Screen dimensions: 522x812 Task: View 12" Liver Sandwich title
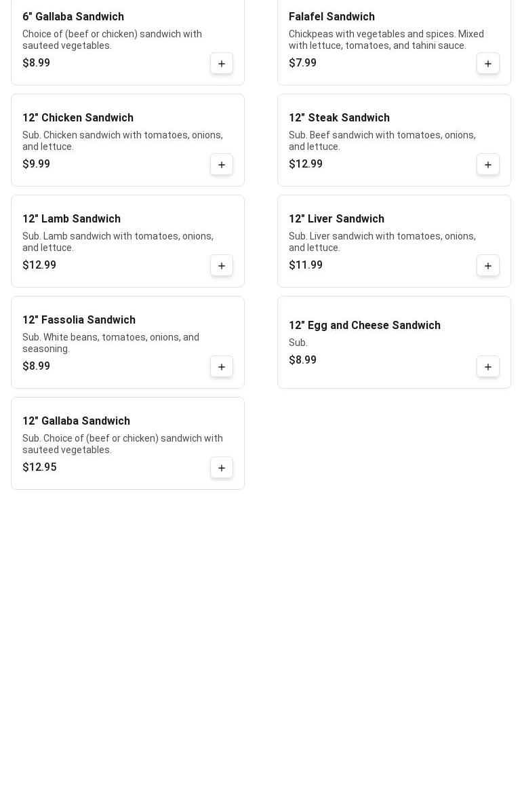click(336, 219)
